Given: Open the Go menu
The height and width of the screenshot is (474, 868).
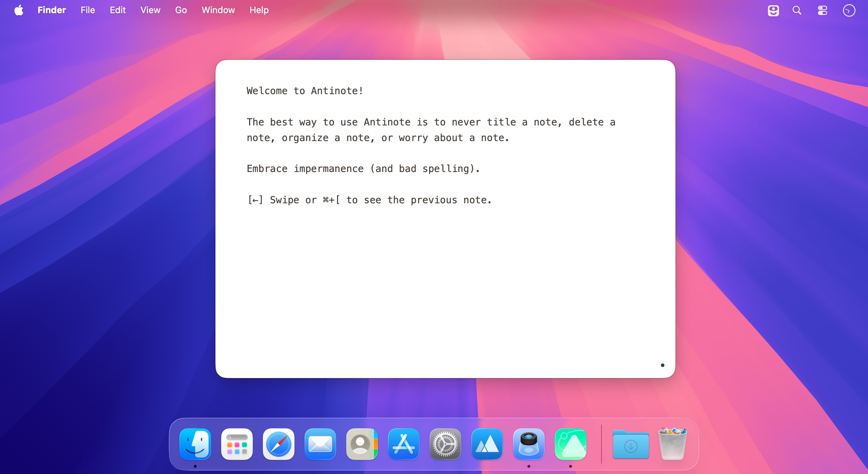Looking at the screenshot, I should click(181, 10).
